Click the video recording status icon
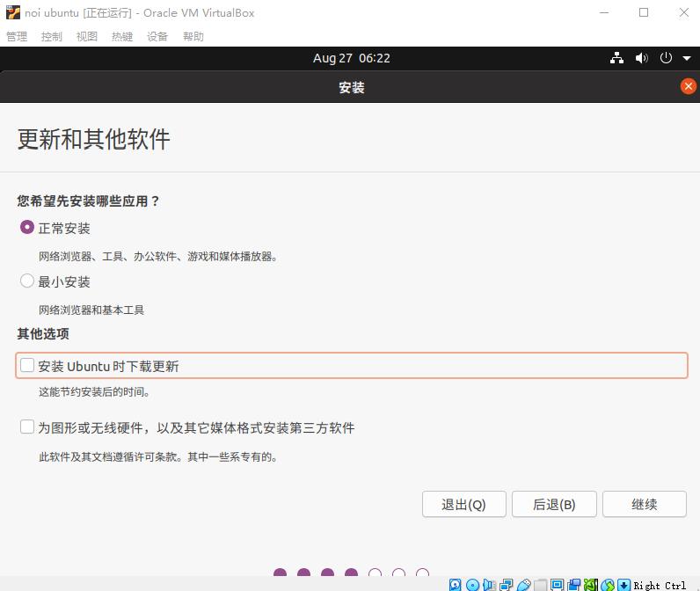Viewport: 700px width, 591px height. coord(574,585)
